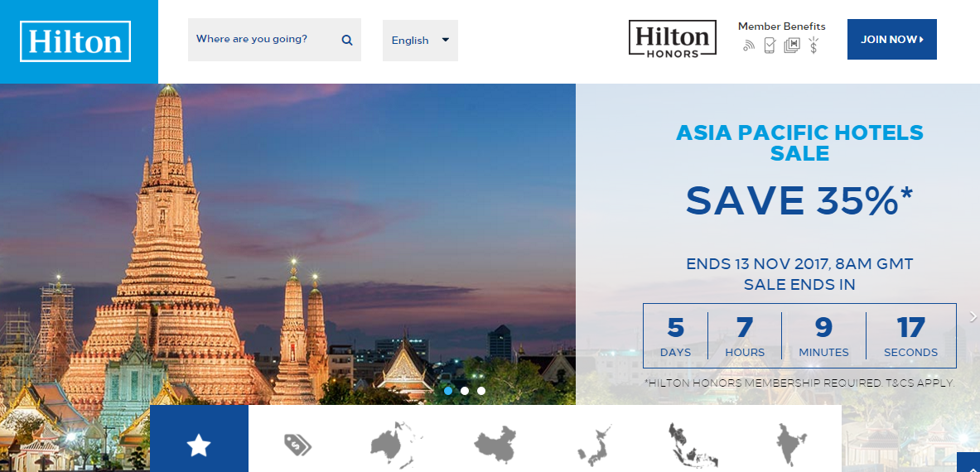The image size is (980, 472).
Task: Click the SALE ENDS IN text
Action: pos(799,286)
